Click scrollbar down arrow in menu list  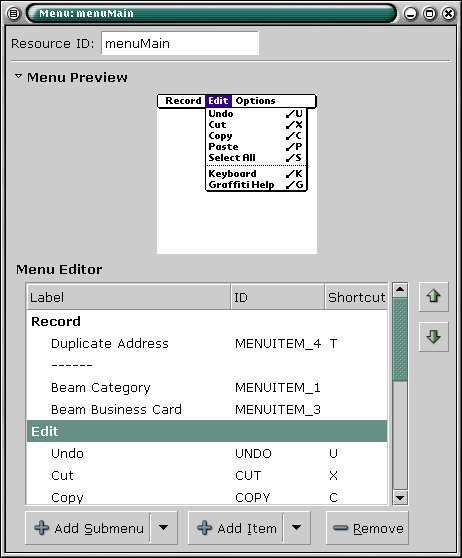click(x=400, y=498)
